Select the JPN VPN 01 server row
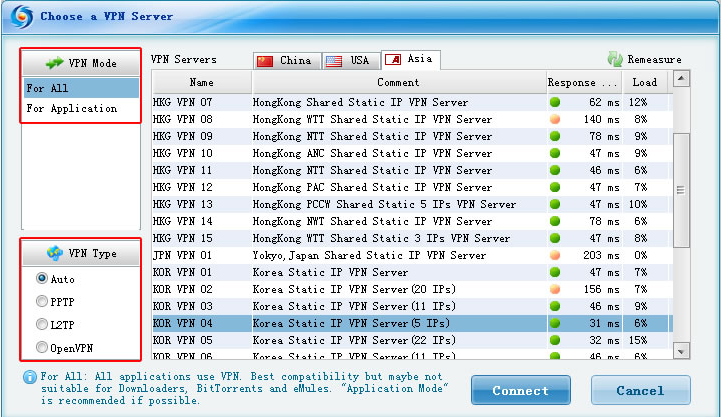The width and height of the screenshot is (722, 417). pyautogui.click(x=412, y=255)
